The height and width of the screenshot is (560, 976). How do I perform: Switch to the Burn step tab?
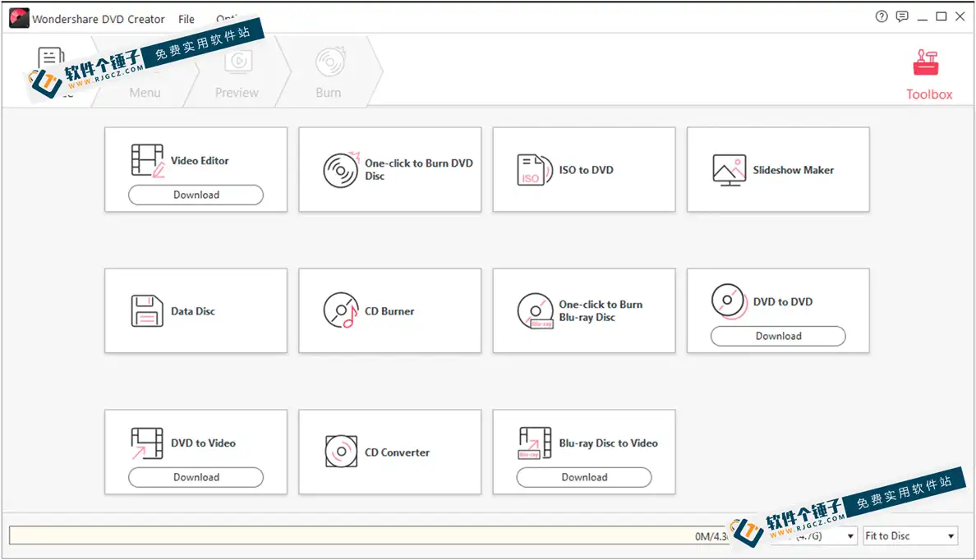[x=328, y=93]
